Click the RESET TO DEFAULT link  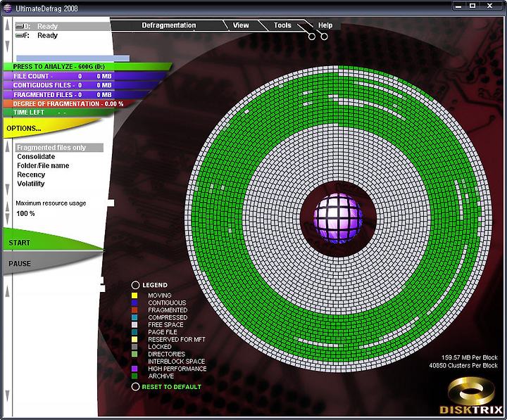pyautogui.click(x=172, y=387)
